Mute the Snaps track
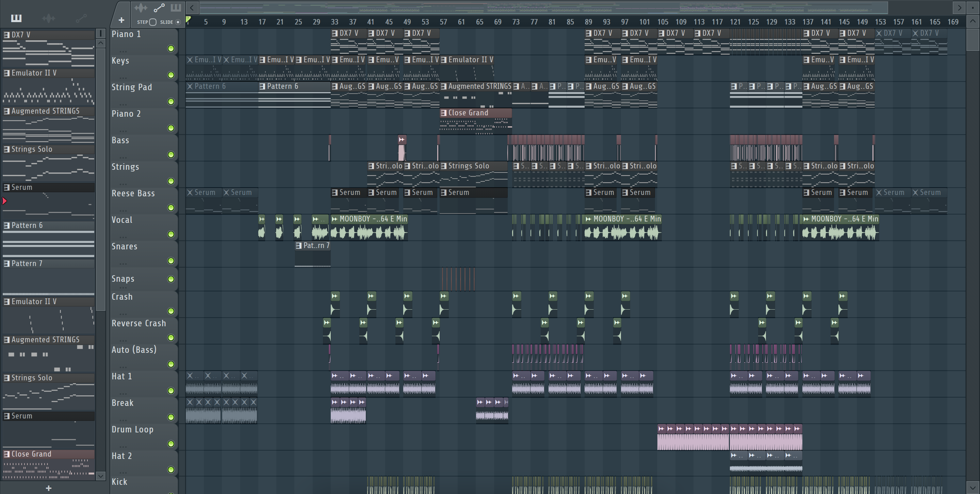Image resolution: width=980 pixels, height=494 pixels. pos(171,279)
